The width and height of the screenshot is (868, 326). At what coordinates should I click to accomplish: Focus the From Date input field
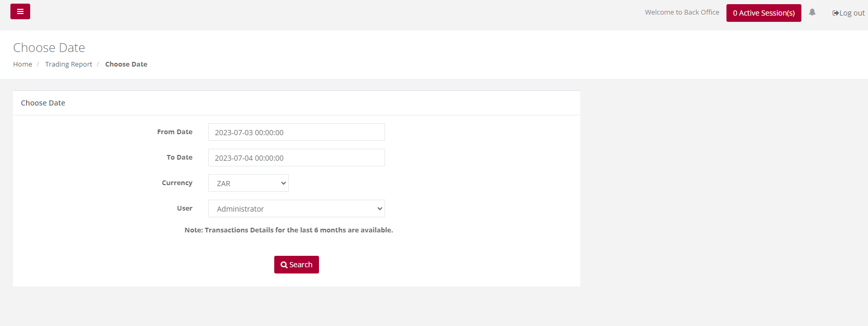[297, 132]
